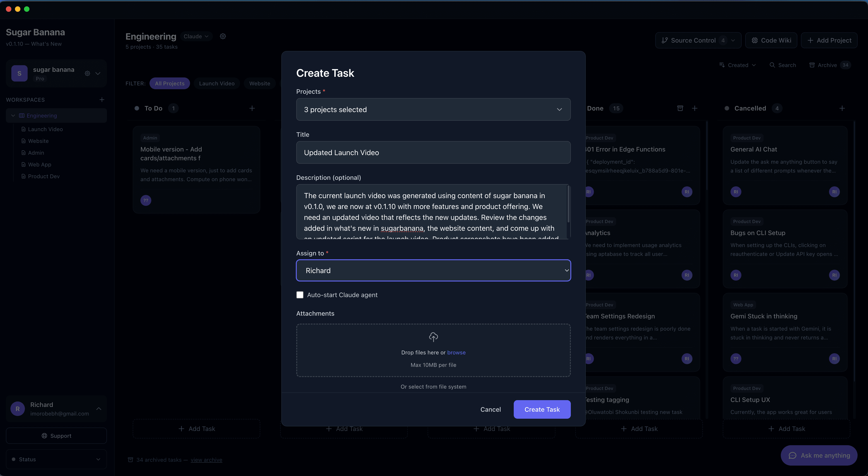This screenshot has height=476, width=868.
Task: Enable Auto-start Claude agent
Action: 300,294
